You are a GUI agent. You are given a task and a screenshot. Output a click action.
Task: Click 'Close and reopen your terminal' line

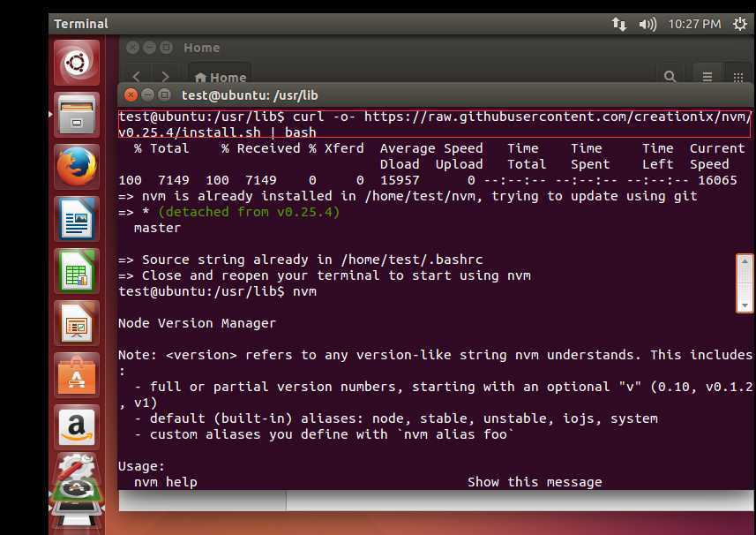point(325,275)
